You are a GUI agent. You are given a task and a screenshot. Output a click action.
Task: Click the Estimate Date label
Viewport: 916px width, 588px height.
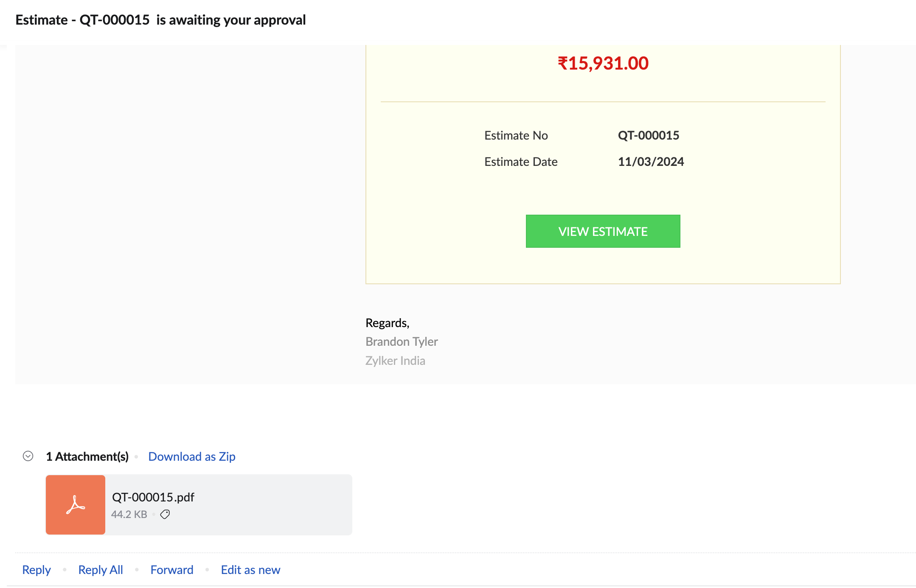pos(521,162)
